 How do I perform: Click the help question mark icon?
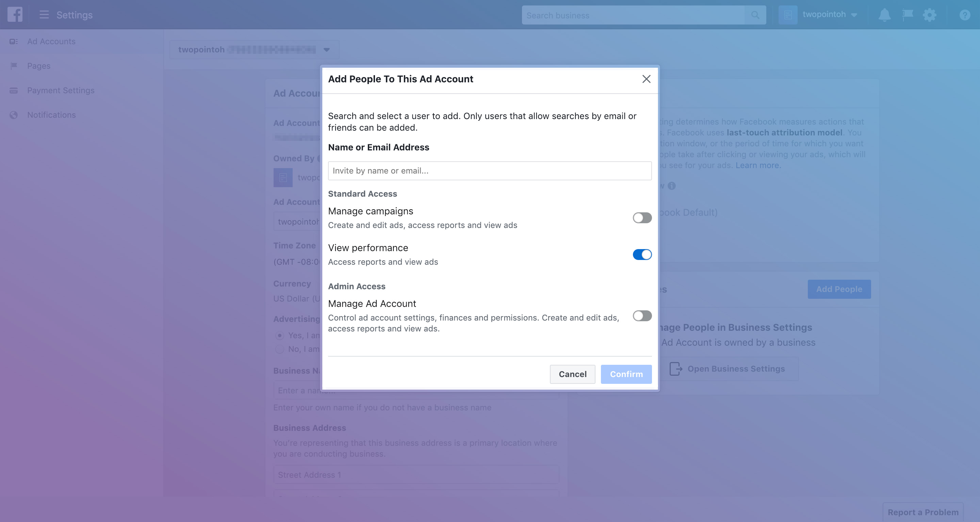coord(964,15)
